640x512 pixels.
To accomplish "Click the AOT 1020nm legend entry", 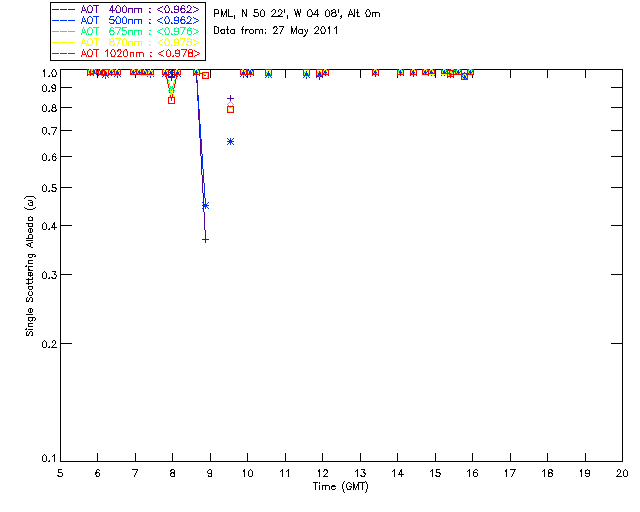I will [127, 53].
